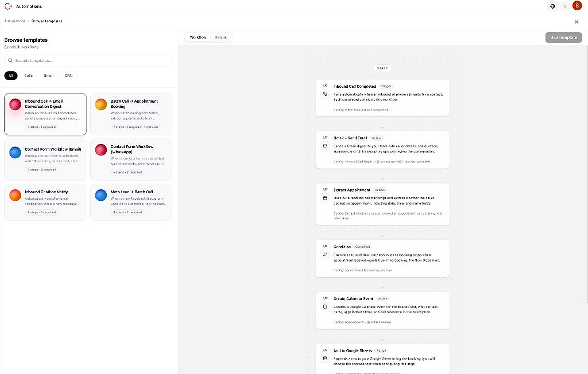Select Contact Form Workflow (Email) template
The image size is (588, 374).
tap(45, 159)
